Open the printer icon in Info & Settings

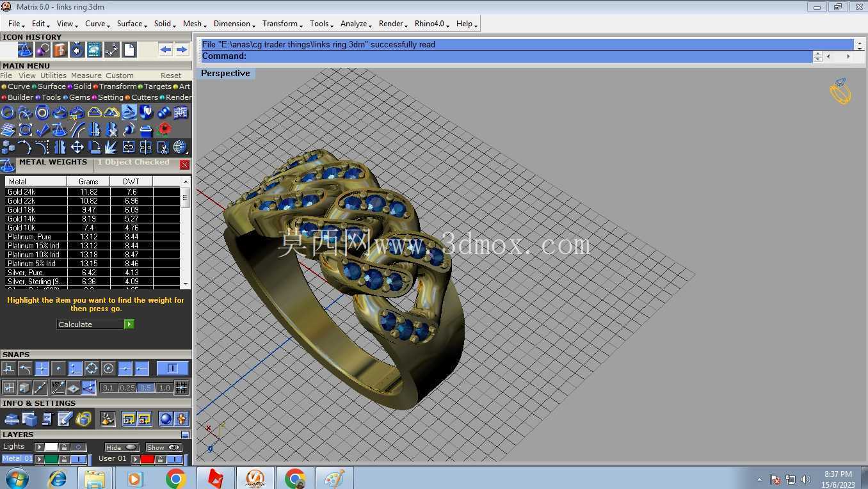click(12, 419)
